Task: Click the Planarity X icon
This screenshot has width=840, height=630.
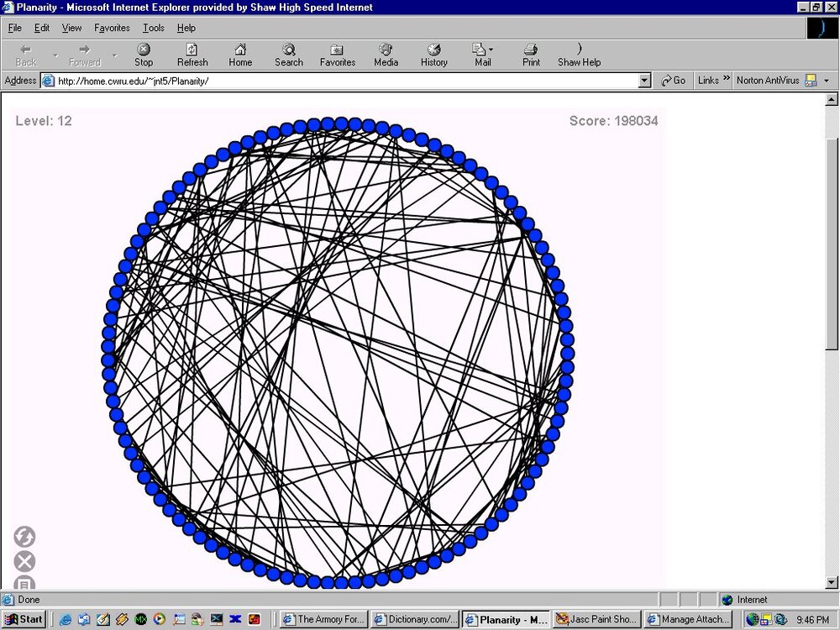Action: point(24,562)
